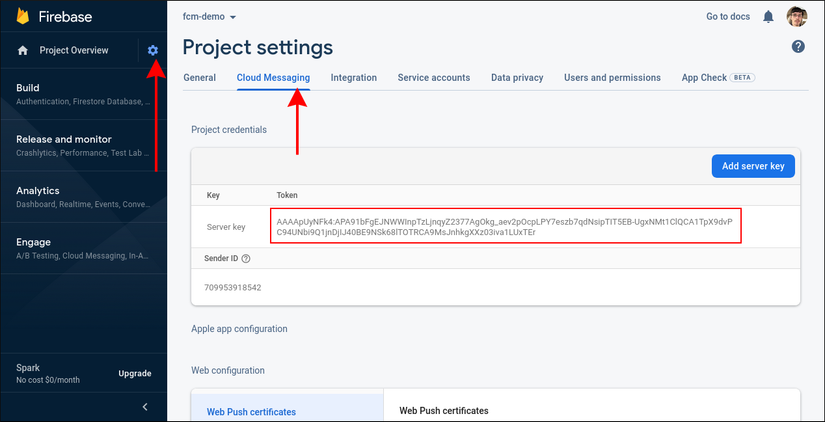
Task: Click the Add server key button
Action: tap(753, 166)
